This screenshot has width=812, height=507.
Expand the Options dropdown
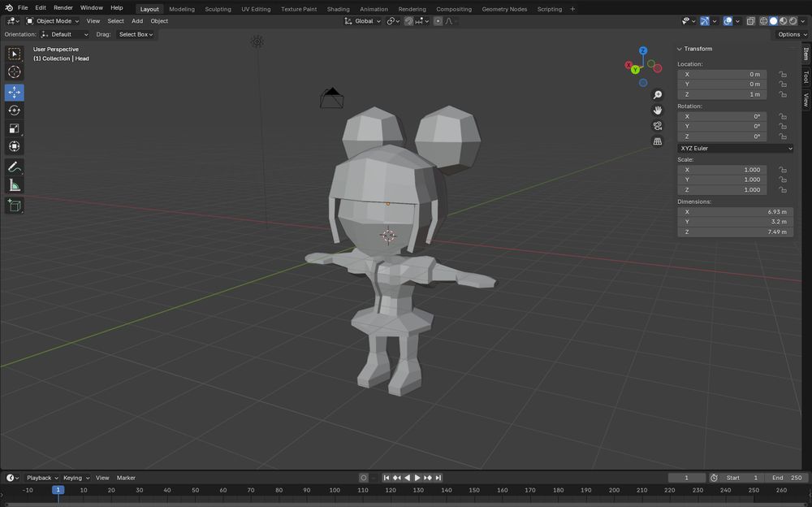tap(792, 35)
